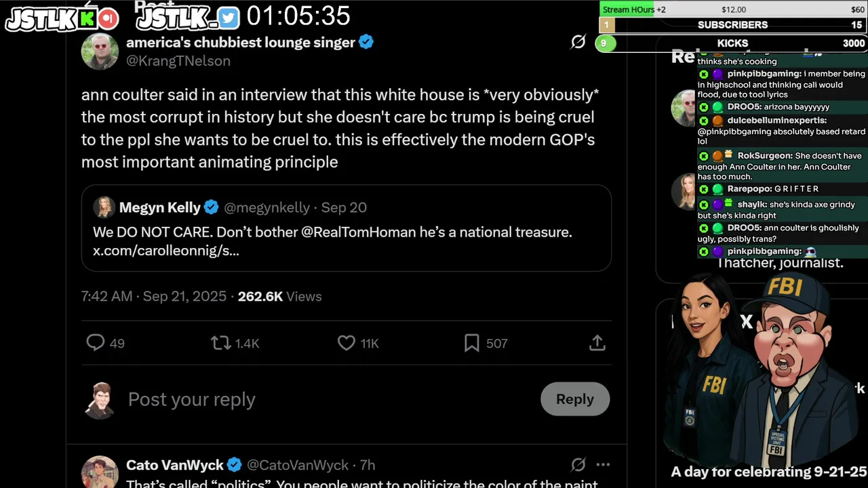Viewport: 868px width, 488px height.
Task: Open Megyn Kelly quoted tweet avatar
Action: tap(104, 207)
